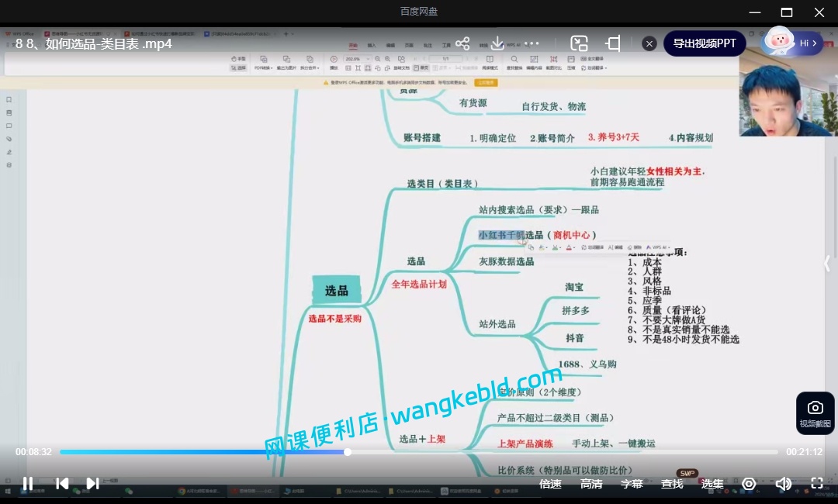Click the 产品不超过二级类目（测品）node
The width and height of the screenshot is (838, 504).
[556, 417]
